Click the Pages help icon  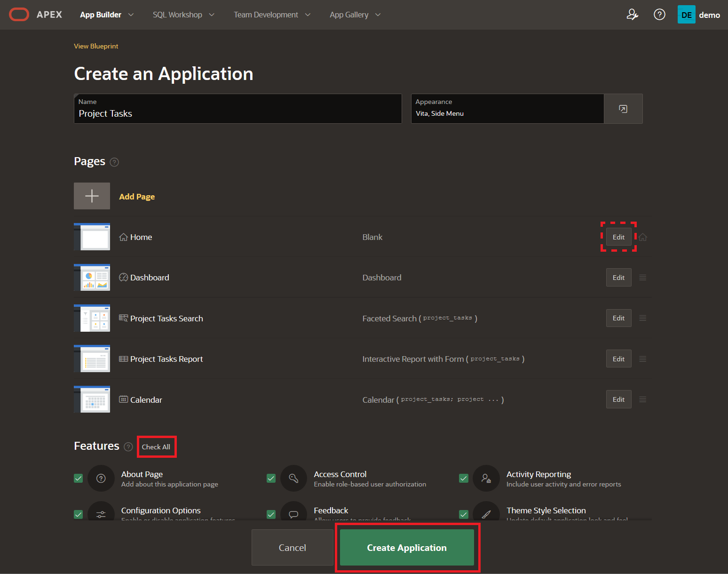click(114, 162)
